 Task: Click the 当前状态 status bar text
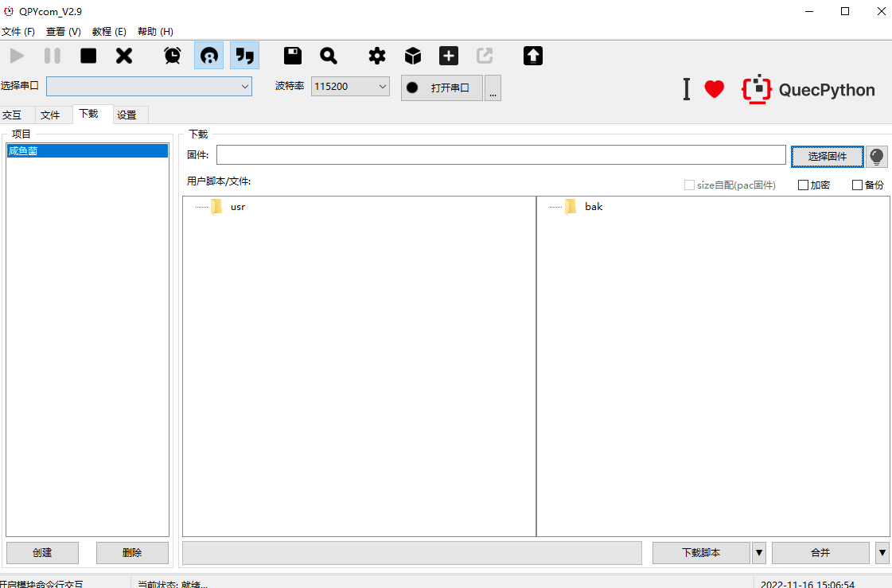(x=173, y=584)
